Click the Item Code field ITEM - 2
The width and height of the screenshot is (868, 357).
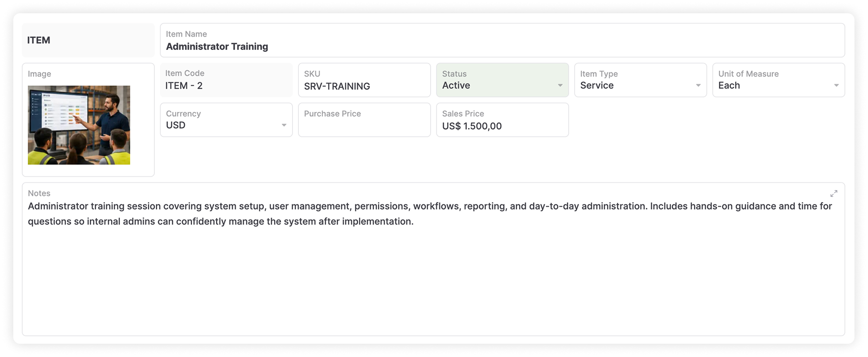(226, 80)
